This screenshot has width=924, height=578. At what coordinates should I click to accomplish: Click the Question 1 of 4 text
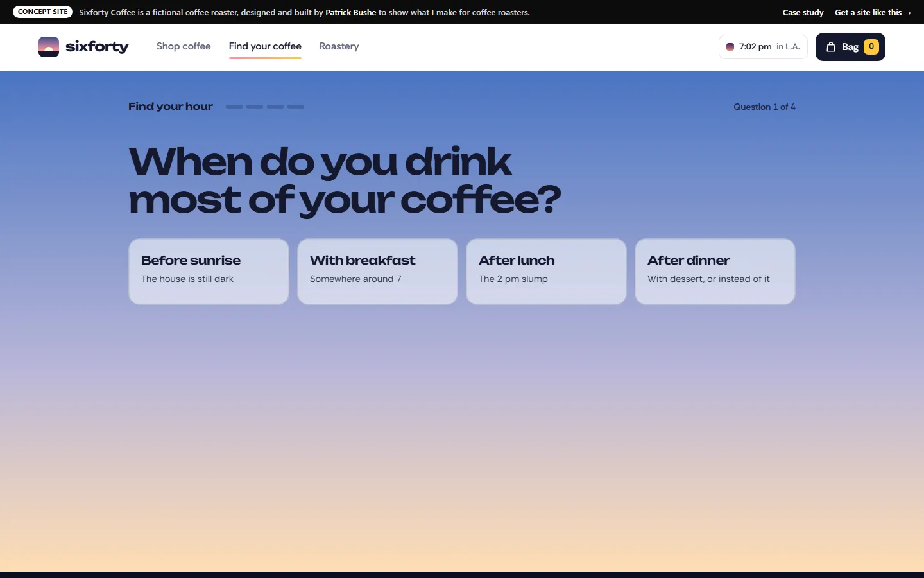tap(764, 107)
